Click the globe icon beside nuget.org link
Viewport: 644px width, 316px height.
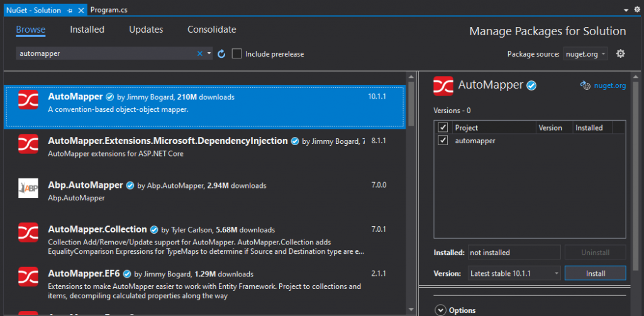pos(585,85)
